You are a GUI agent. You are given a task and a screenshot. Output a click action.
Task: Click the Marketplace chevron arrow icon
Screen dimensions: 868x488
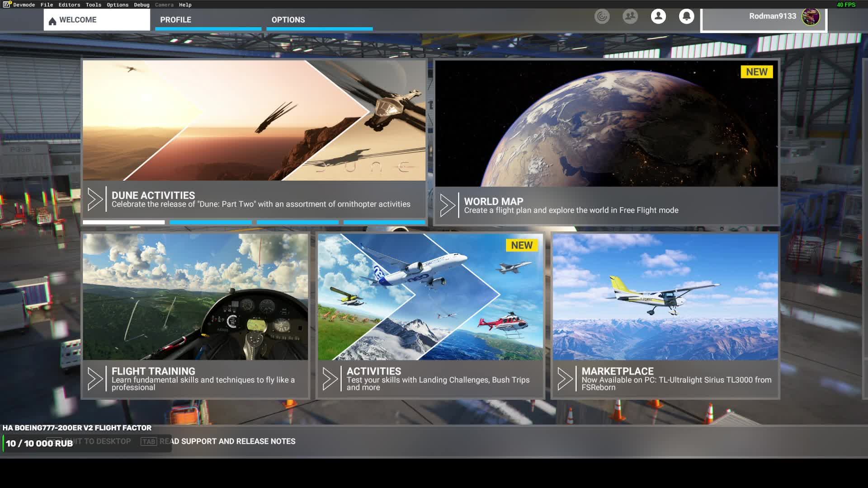565,379
